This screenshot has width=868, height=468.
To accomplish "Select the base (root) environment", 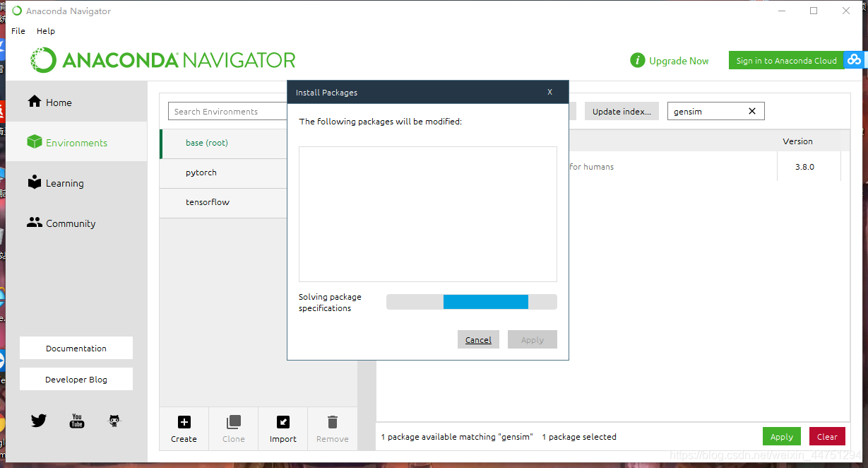I will (x=223, y=143).
